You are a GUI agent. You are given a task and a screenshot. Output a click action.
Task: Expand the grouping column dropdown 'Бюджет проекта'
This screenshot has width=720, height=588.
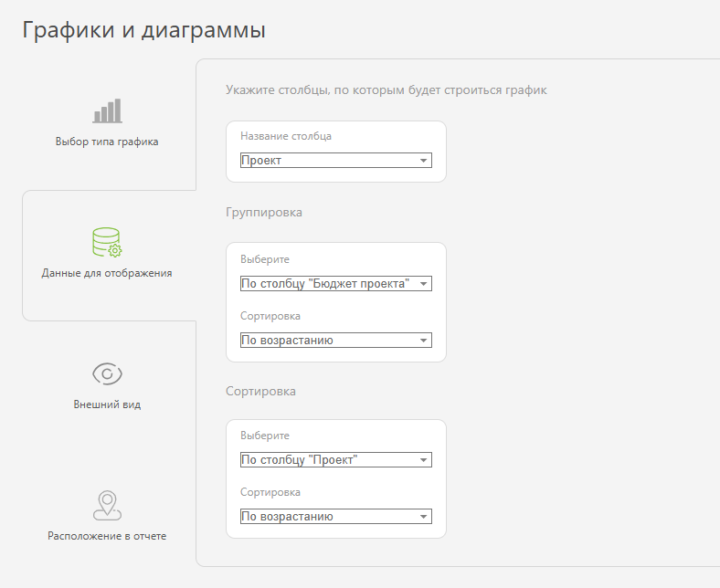[336, 284]
